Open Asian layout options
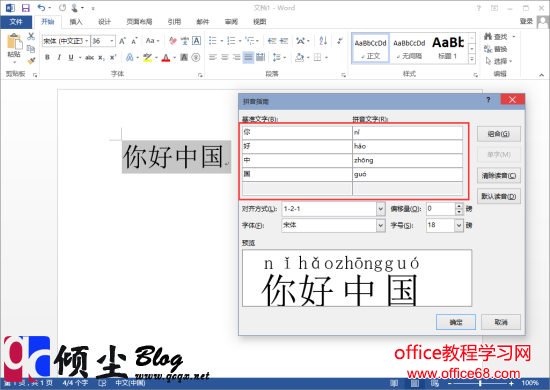The height and width of the screenshot is (390, 550). [x=301, y=41]
